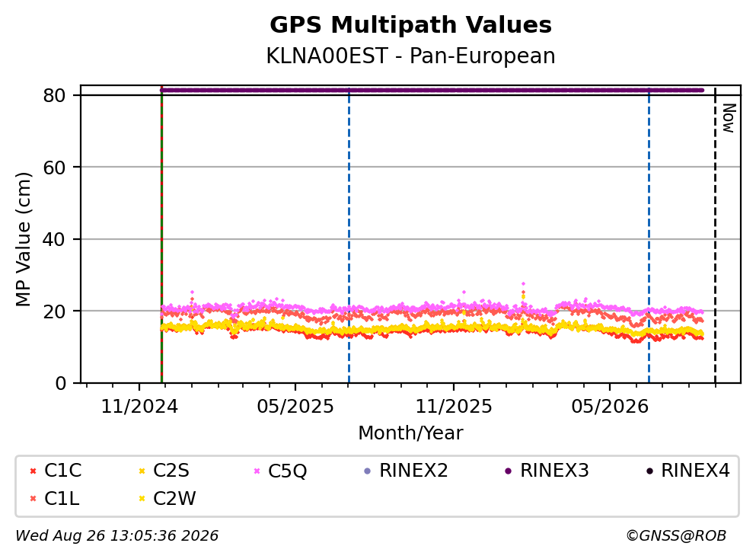
Task: Click the C2W yellow legend marker
Action: (x=142, y=499)
